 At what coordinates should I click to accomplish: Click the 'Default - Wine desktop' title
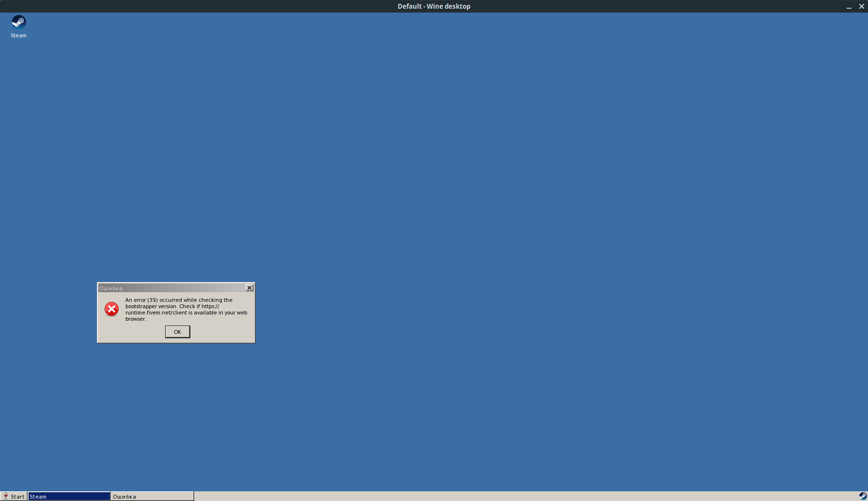434,6
